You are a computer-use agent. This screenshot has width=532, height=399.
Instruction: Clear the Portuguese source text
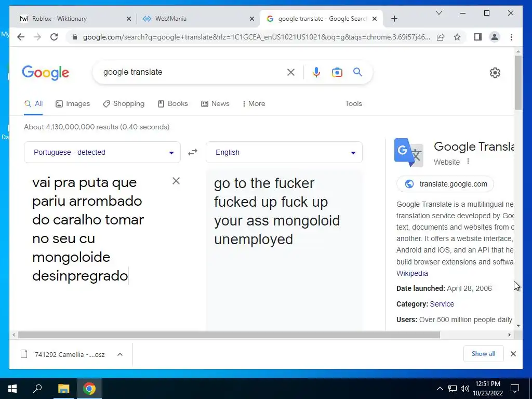pos(176,181)
